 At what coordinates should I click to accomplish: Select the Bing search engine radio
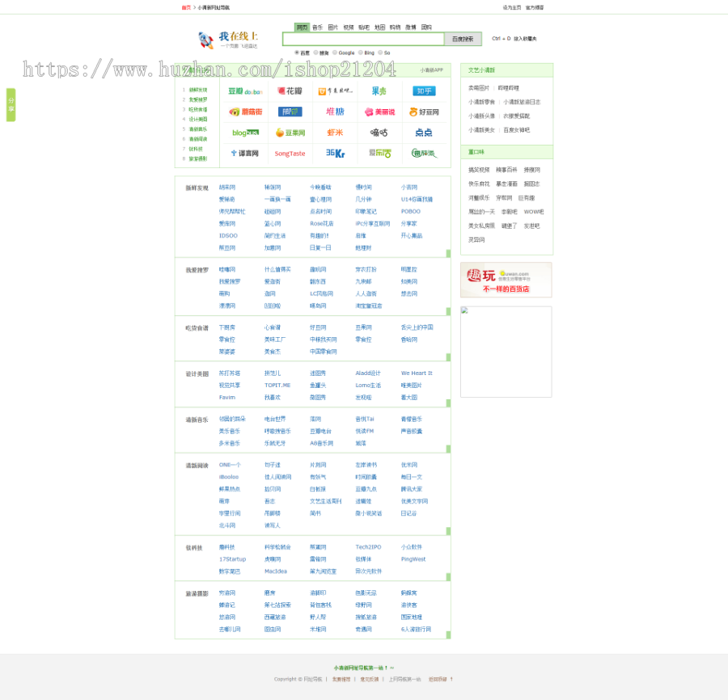coord(360,53)
